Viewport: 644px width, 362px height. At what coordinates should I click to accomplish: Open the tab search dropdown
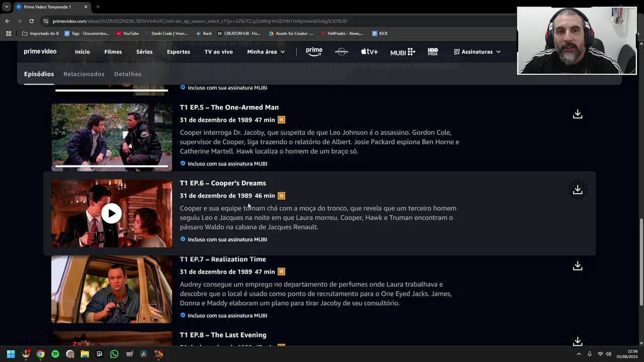click(x=7, y=7)
